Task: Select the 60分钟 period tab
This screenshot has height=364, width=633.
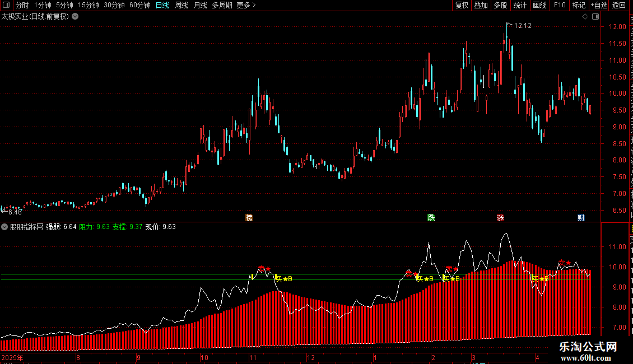Action: tap(139, 5)
